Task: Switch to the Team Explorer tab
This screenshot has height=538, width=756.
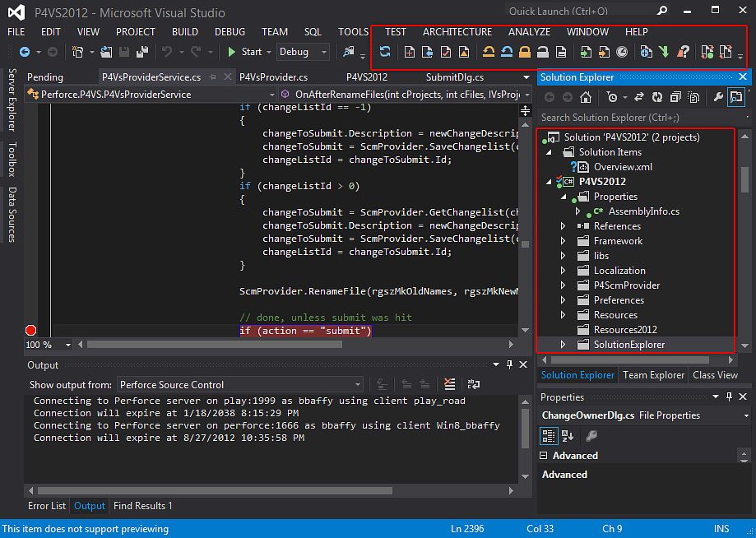Action: [653, 375]
